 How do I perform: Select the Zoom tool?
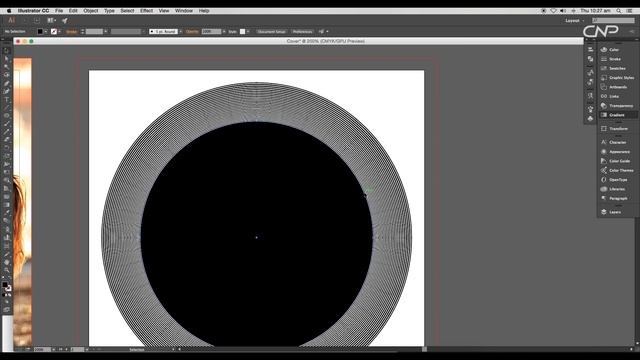[x=6, y=270]
